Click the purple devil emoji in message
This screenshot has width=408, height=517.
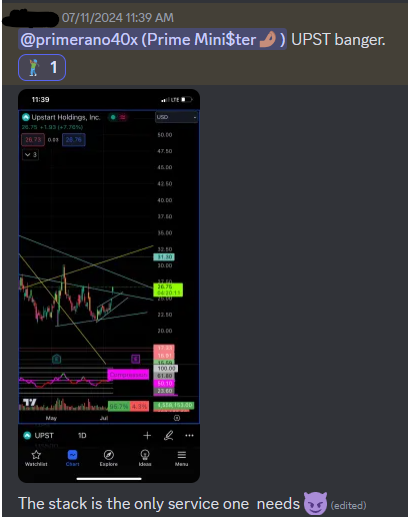click(x=315, y=504)
